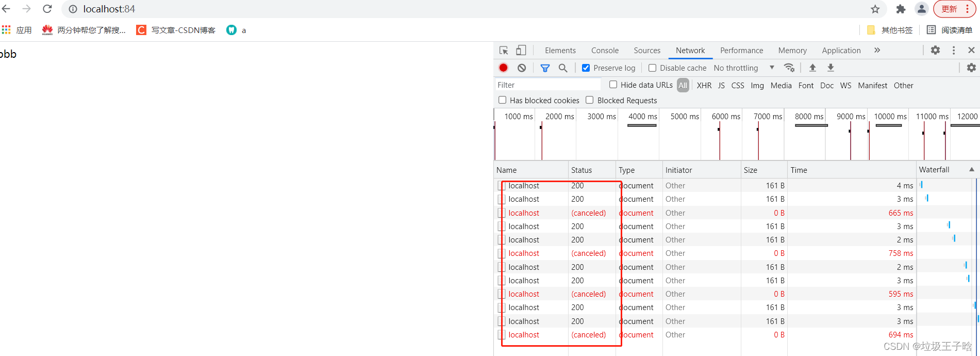Filter requests by WS

[x=845, y=86]
